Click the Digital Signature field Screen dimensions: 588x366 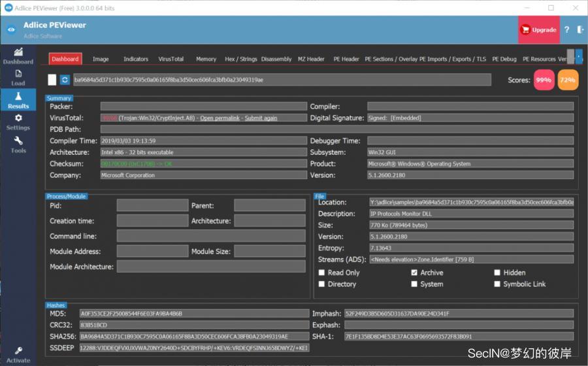tap(470, 118)
